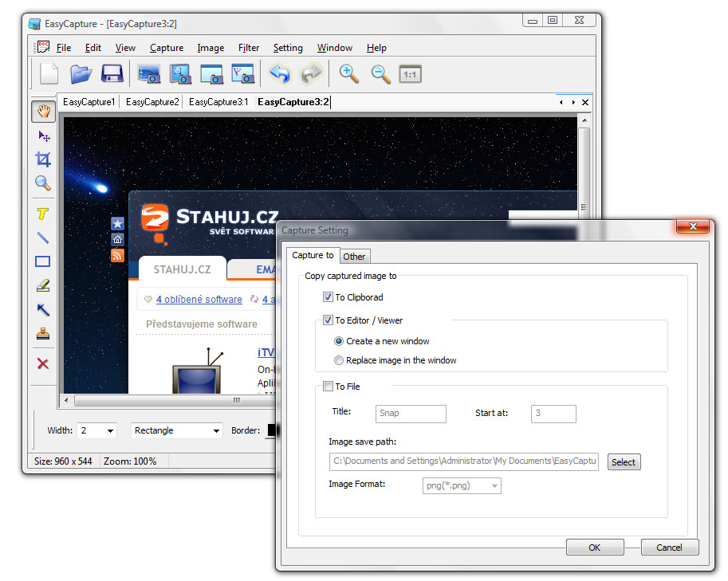This screenshot has width=728, height=581.
Task: Open the Capture menu
Action: point(167,48)
